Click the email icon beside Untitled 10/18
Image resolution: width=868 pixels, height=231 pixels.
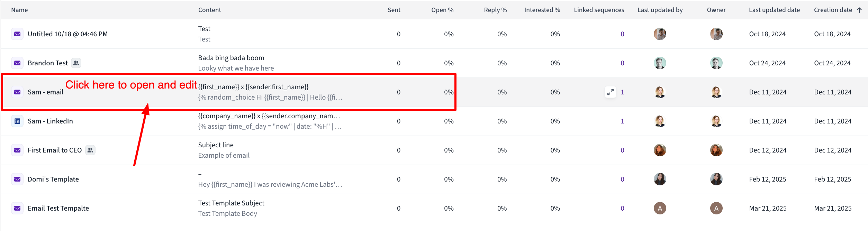pos(17,34)
